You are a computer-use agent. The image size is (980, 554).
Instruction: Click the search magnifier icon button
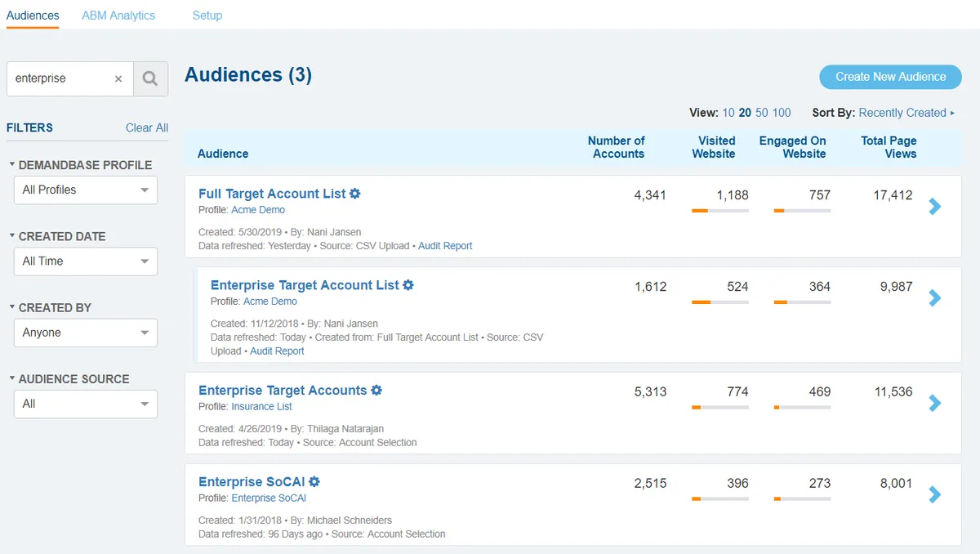click(150, 79)
